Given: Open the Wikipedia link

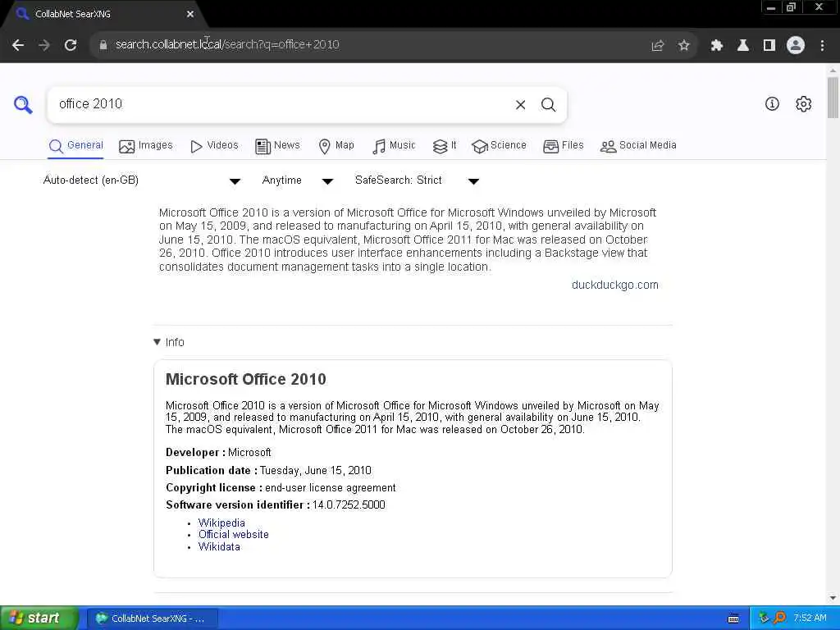Looking at the screenshot, I should coord(221,523).
